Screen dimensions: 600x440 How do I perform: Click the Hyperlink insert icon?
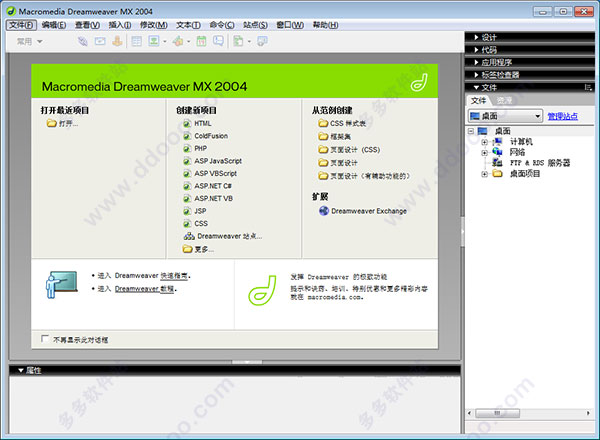tap(82, 41)
